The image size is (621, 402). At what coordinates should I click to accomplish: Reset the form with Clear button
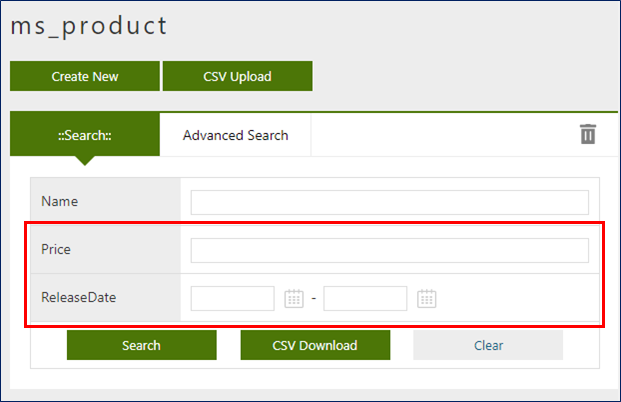click(x=488, y=345)
